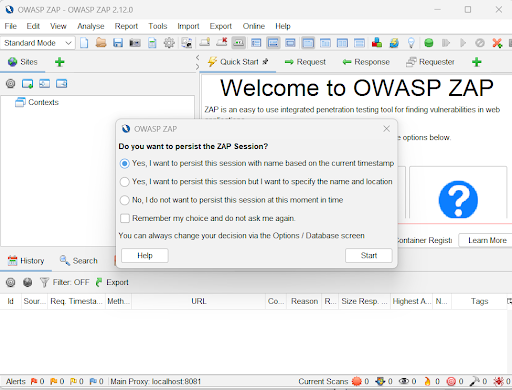Viewport: 512px width, 390px height.
Task: Open the File menu
Action: [x=11, y=26]
